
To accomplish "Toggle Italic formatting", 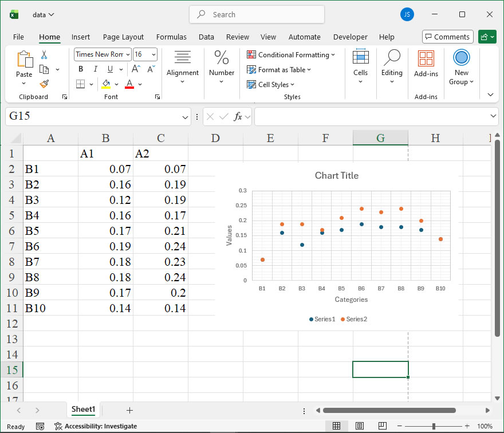I will tap(95, 69).
